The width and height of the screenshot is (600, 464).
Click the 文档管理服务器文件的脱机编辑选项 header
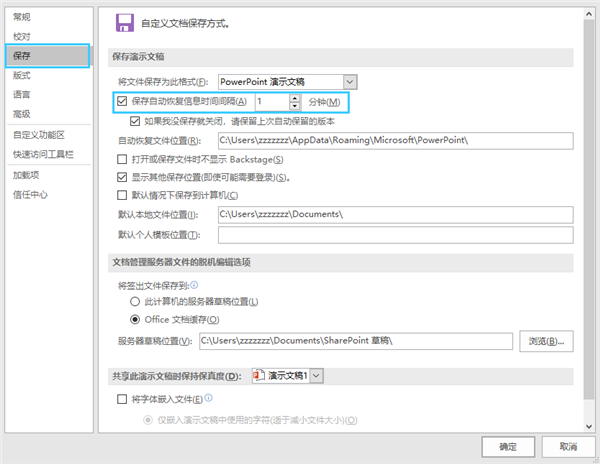pyautogui.click(x=341, y=263)
